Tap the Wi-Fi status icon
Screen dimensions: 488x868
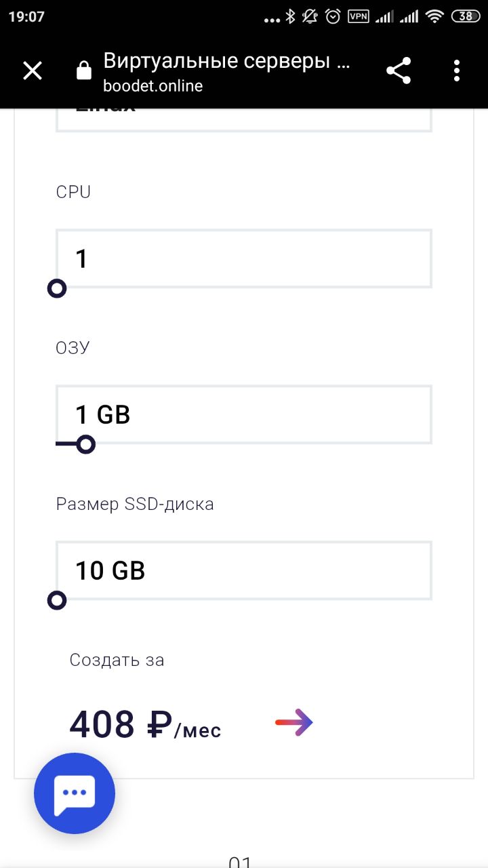tap(435, 17)
